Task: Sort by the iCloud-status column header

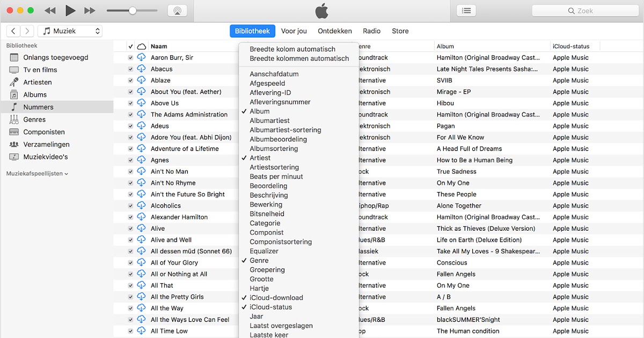Action: click(571, 46)
